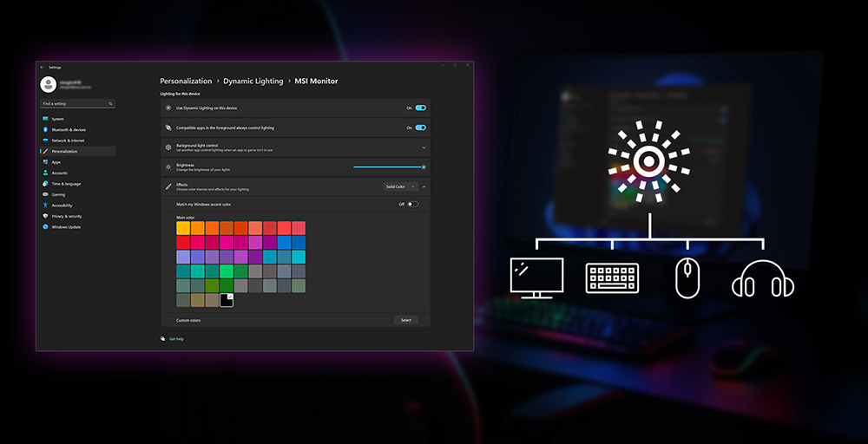The width and height of the screenshot is (868, 444).
Task: Click the Apps sidebar icon
Action: click(45, 162)
